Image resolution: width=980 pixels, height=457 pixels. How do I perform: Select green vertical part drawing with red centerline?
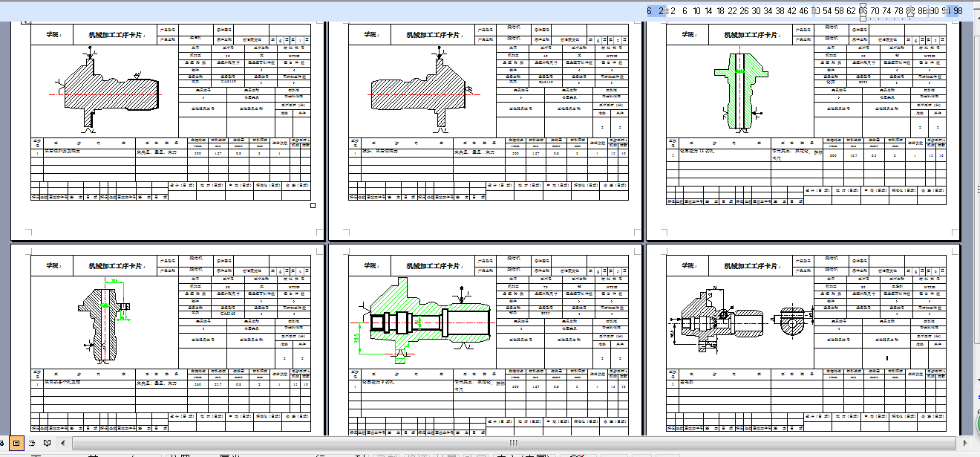point(740,91)
